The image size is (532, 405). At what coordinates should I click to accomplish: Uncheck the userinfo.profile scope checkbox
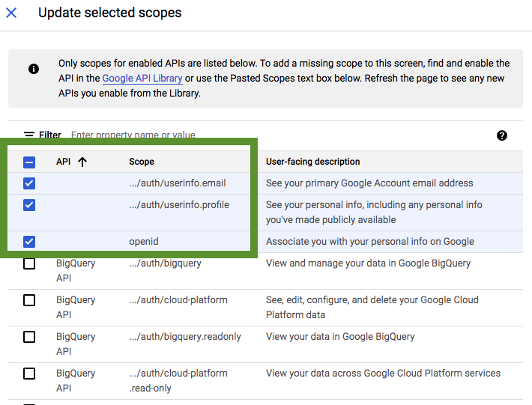29,205
